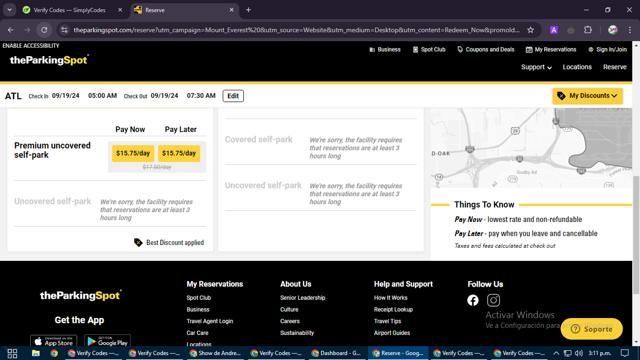This screenshot has width=640, height=360.
Task: Open Sustainability footer link
Action: (x=297, y=333)
